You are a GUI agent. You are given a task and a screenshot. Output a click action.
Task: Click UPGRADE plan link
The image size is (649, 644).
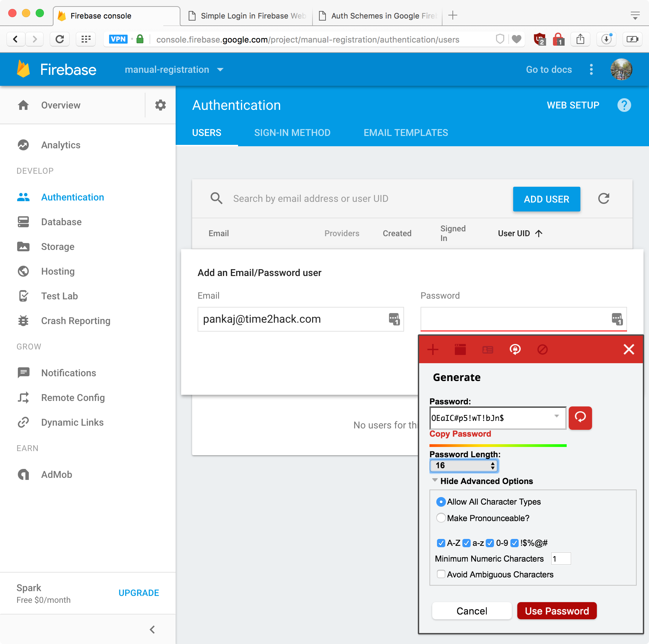[139, 593]
